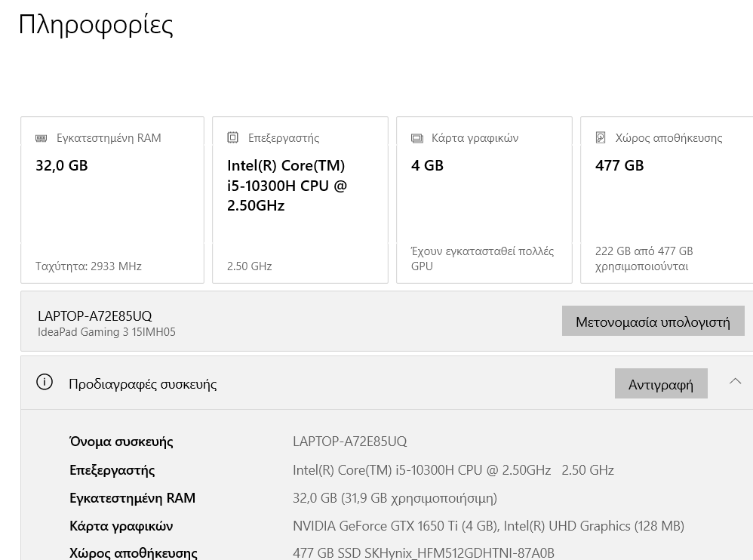This screenshot has width=753, height=560.
Task: Click the 222 GB από 477 GB usage text
Action: (x=644, y=258)
